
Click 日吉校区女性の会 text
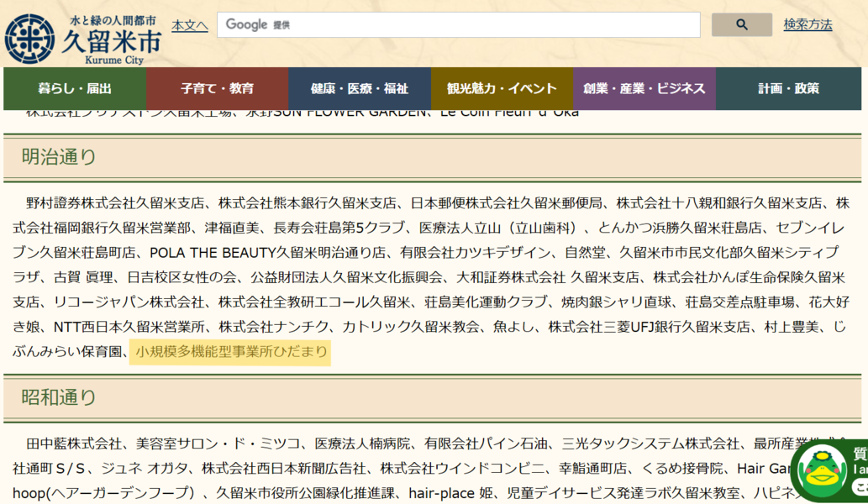[181, 277]
